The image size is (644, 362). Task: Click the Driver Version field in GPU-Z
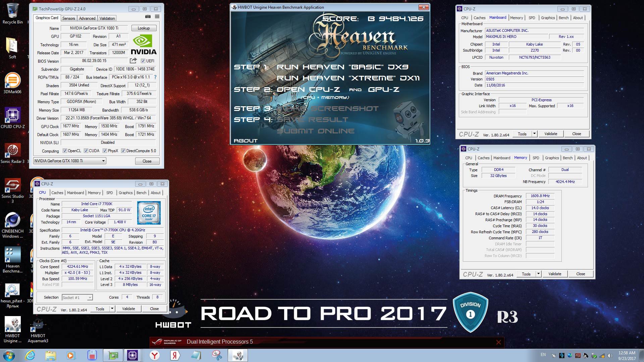coord(108,118)
